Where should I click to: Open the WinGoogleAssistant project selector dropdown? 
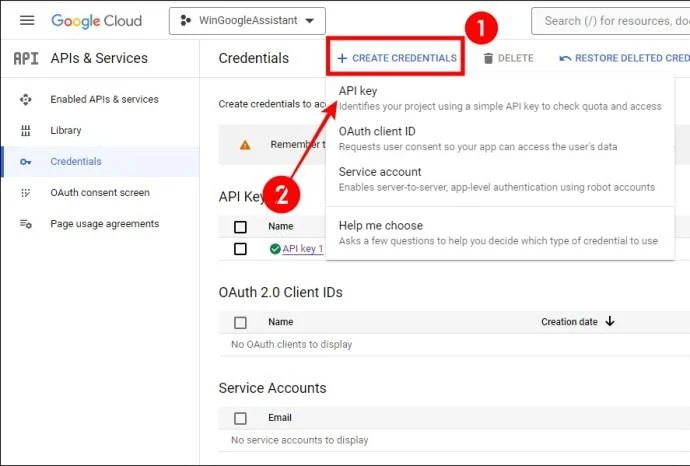pos(247,21)
